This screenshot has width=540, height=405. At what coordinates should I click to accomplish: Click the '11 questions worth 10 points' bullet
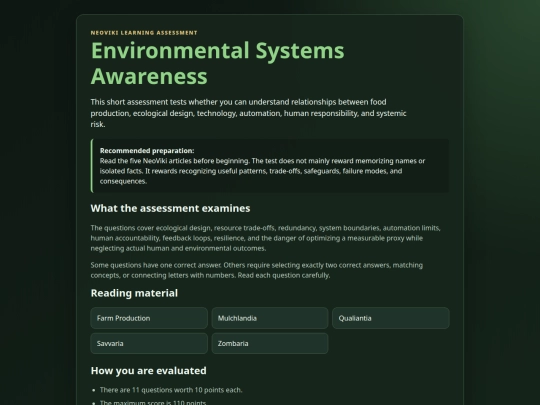171,390
